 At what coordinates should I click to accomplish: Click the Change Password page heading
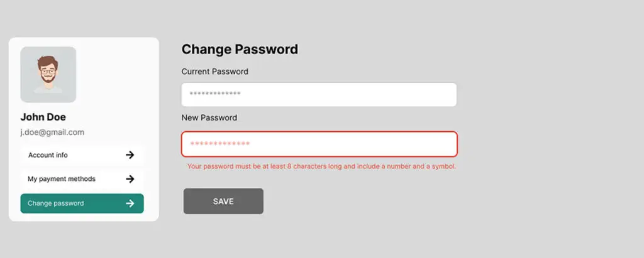tap(240, 49)
